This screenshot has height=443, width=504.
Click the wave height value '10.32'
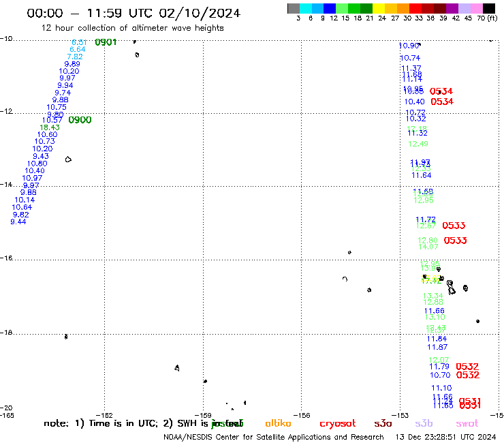(416, 119)
